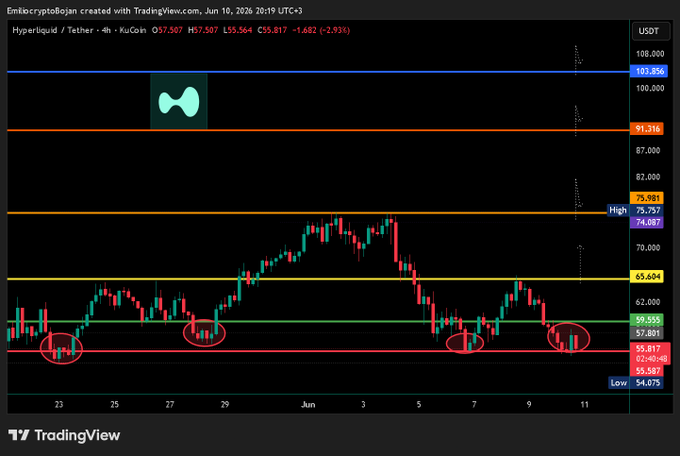680x456 pixels.
Task: Click the High 75.757 price label
Action: [x=635, y=210]
